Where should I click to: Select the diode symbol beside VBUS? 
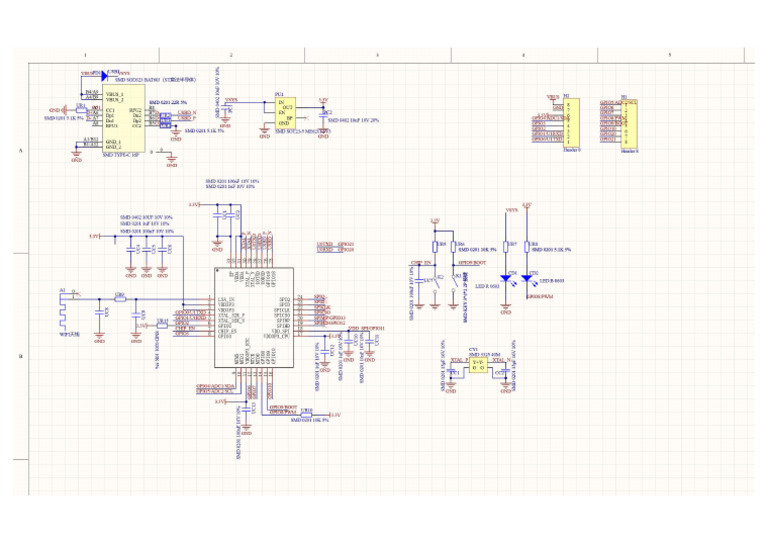[104, 76]
